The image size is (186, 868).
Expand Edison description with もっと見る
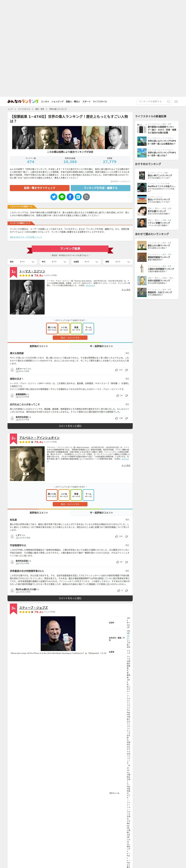tap(126, 289)
